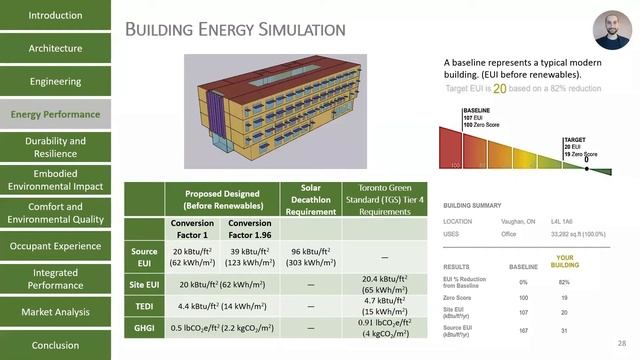Click the Conversion Factor 1 subheader
The height and width of the screenshot is (360, 640).
pyautogui.click(x=192, y=229)
